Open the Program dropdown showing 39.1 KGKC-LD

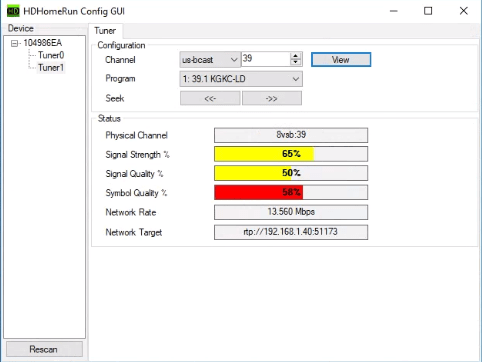[241, 79]
